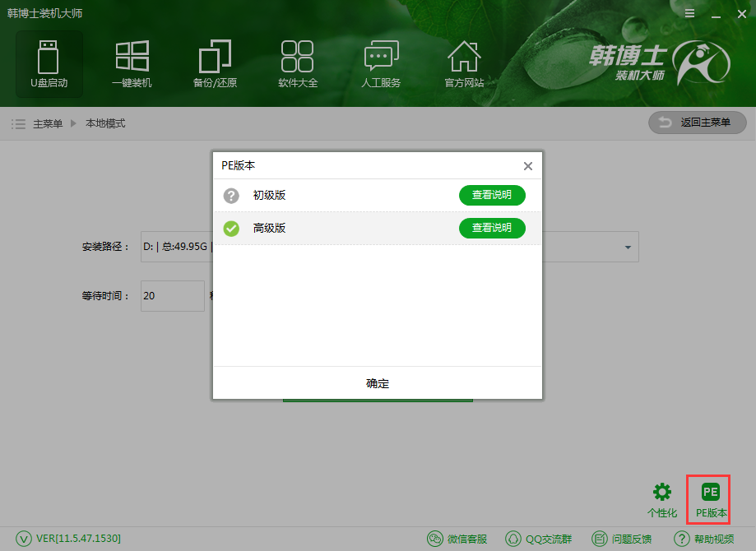Image resolution: width=756 pixels, height=551 pixels.
Task: Visit the 官方网站 official website
Action: tap(463, 64)
